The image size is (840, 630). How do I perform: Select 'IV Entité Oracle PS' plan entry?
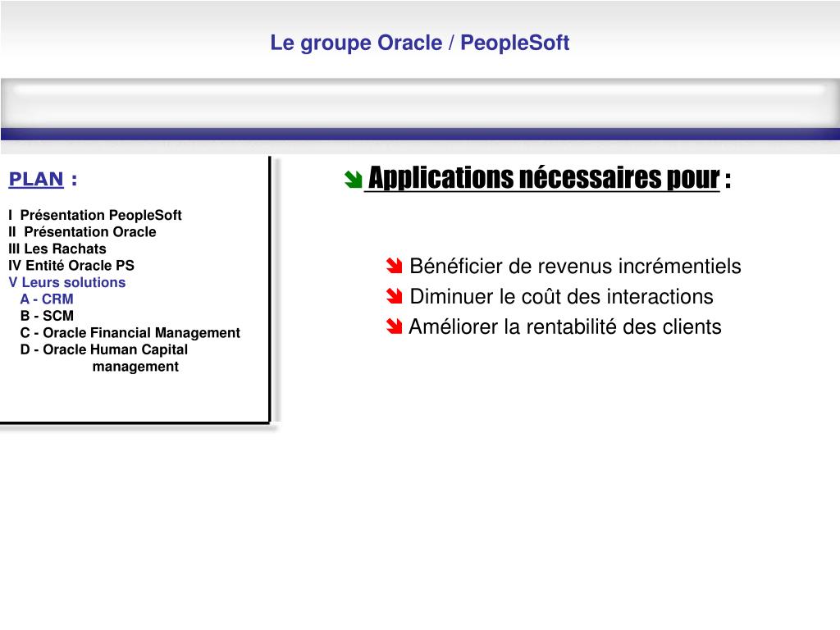point(71,265)
